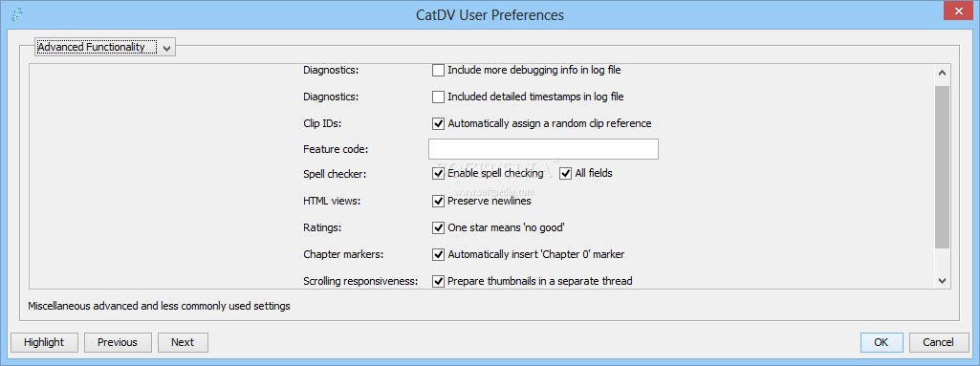Click the Feature code text field
980x366 pixels.
[x=543, y=149]
